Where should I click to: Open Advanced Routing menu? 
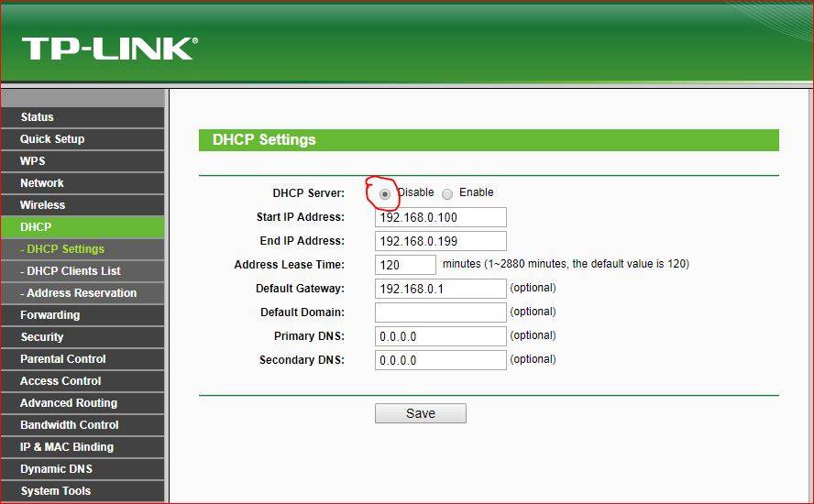[x=82, y=403]
